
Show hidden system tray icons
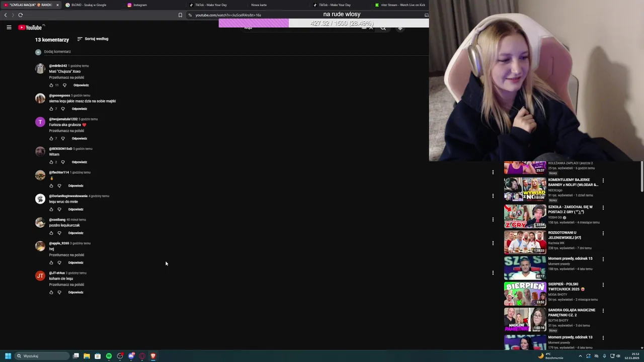580,356
